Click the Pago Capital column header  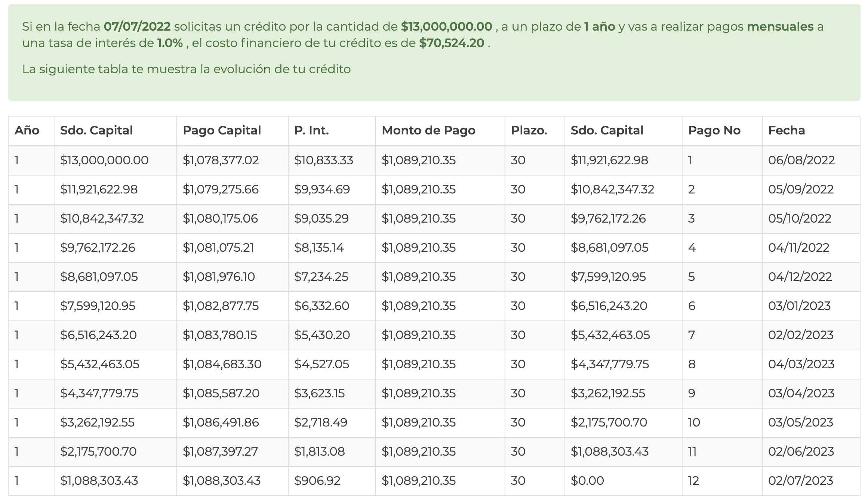(x=232, y=130)
